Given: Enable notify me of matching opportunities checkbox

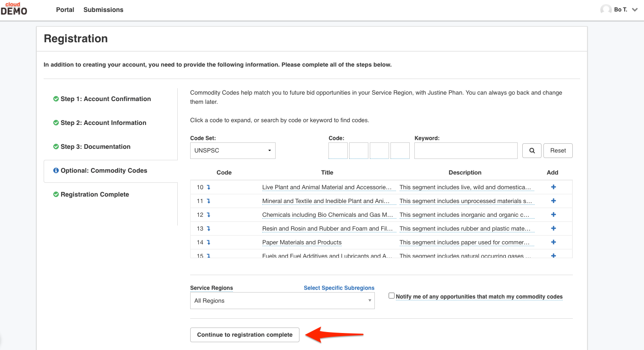Looking at the screenshot, I should pyautogui.click(x=391, y=296).
